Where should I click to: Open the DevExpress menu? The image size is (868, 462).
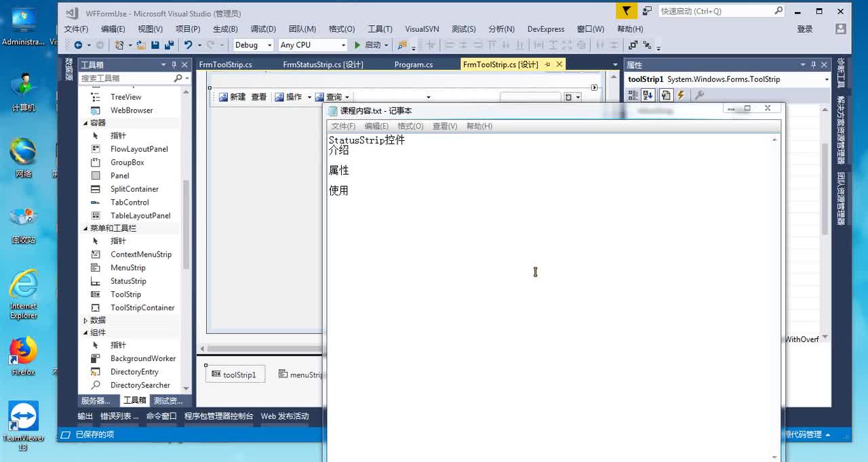point(546,29)
